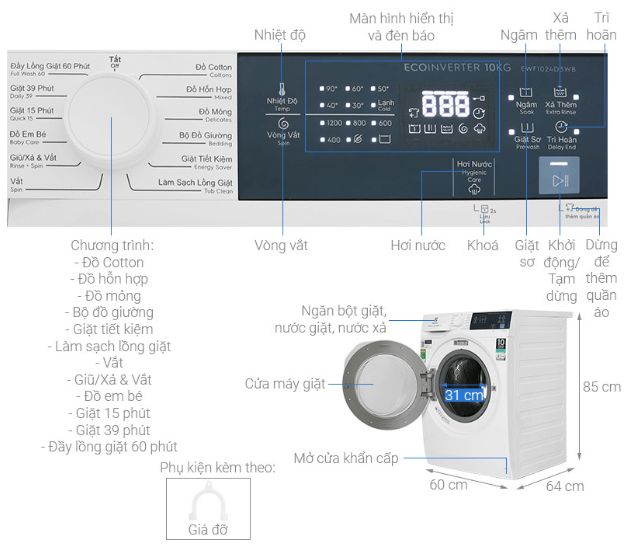Viewport: 630px width, 547px height.
Task: Click the no-spin crossed spiral icon
Action: [358, 139]
